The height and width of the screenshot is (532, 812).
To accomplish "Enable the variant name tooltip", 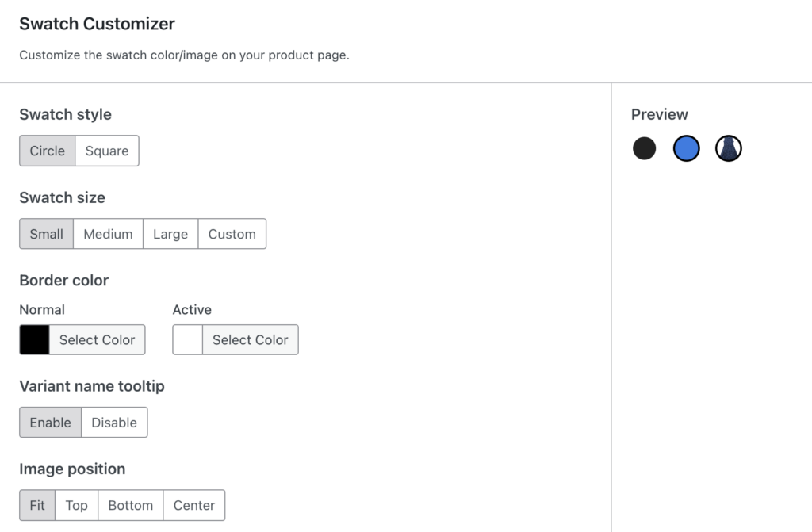I will pyautogui.click(x=50, y=422).
